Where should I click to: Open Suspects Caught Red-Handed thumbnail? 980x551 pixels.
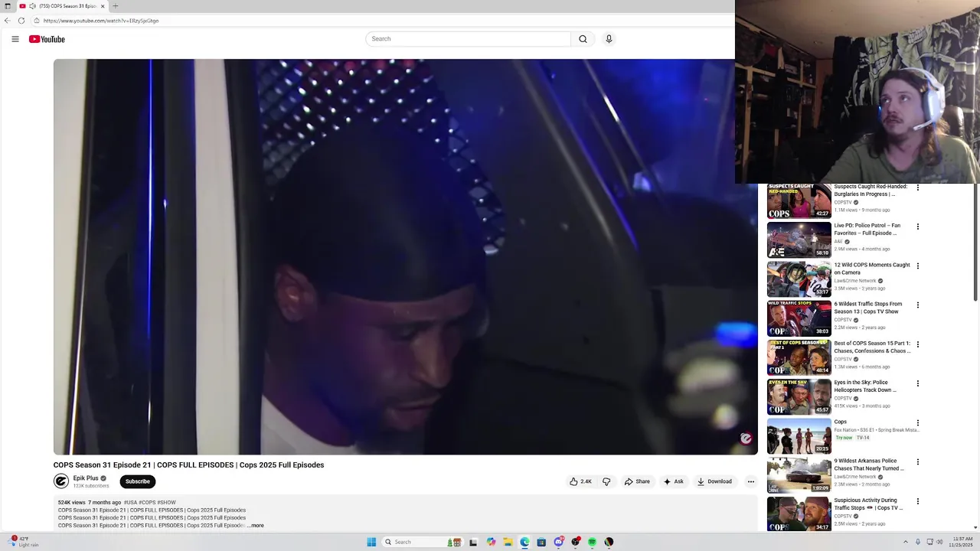[x=799, y=201]
